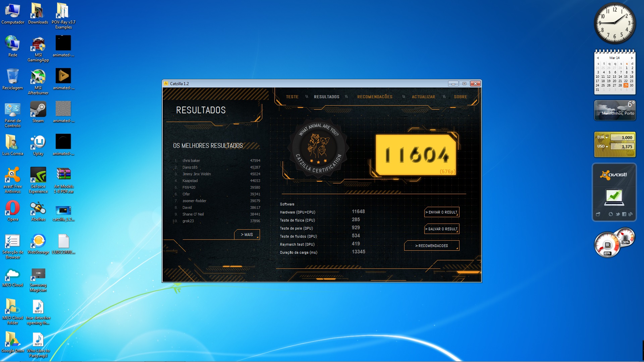Click the USD amount field 1,375
The image size is (644, 362).
click(622, 146)
